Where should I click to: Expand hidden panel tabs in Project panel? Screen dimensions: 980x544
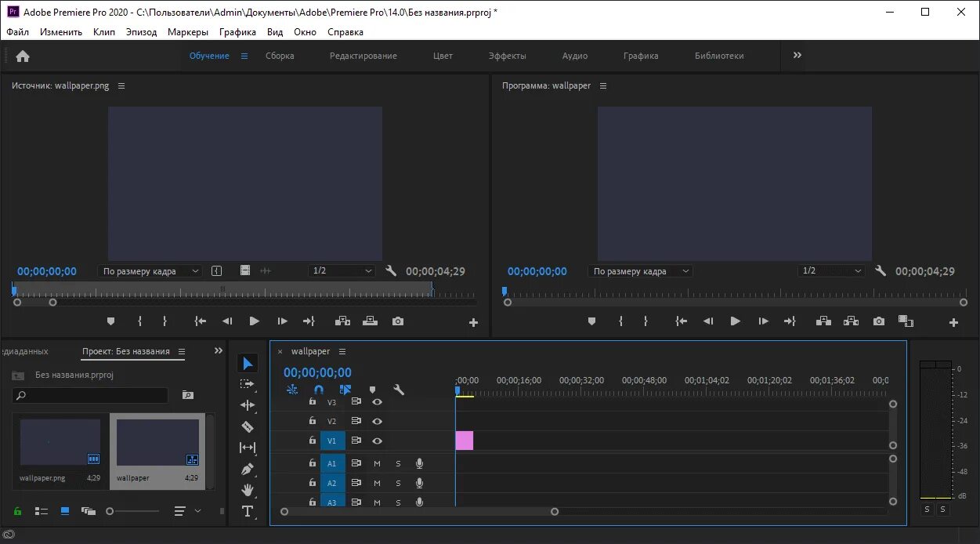(219, 351)
